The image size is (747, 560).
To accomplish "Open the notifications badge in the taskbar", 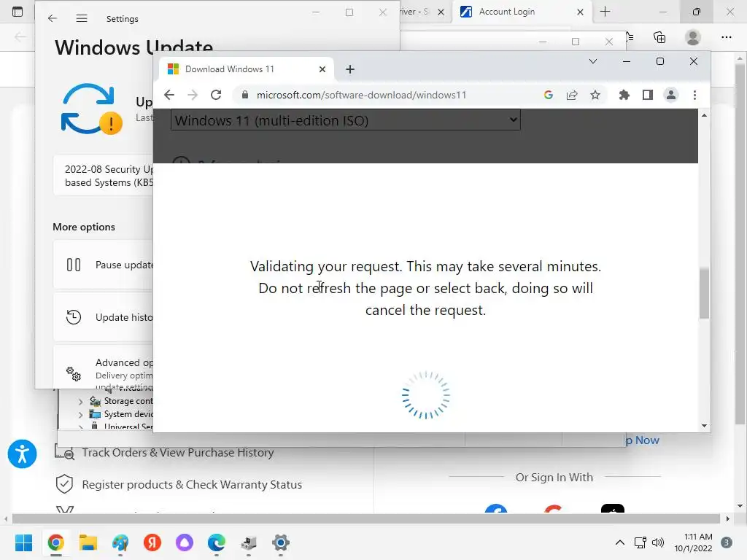I will (727, 542).
